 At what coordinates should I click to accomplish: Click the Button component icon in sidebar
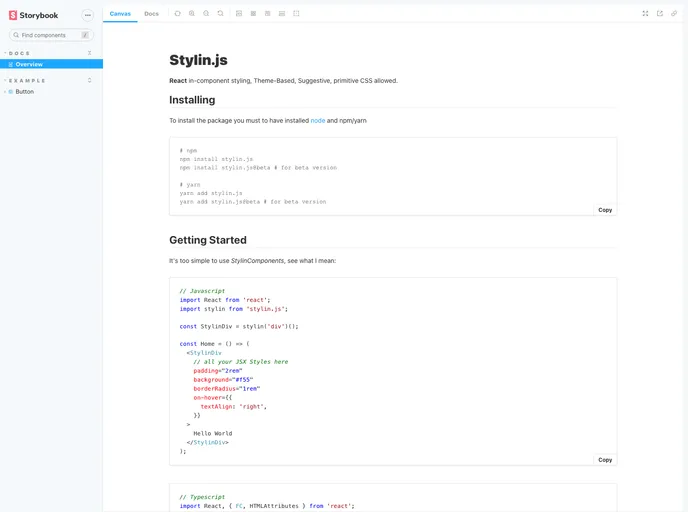point(11,92)
